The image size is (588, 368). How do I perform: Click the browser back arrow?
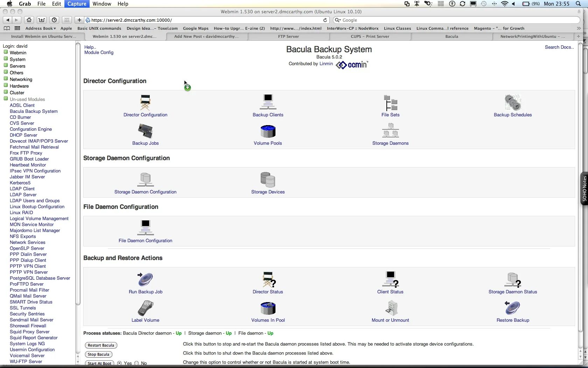click(x=7, y=20)
